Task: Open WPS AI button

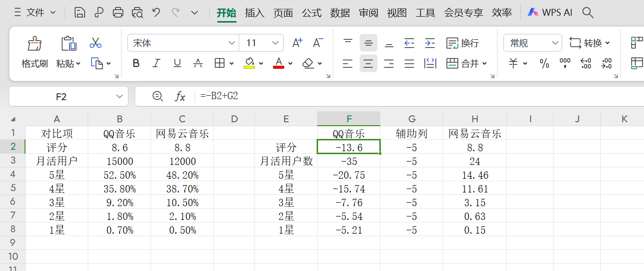Action: 549,13
